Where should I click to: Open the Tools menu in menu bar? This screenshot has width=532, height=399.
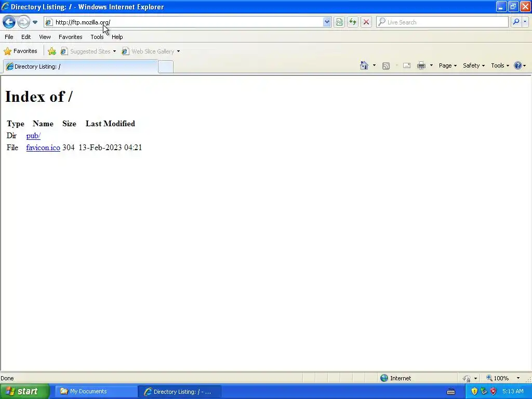pyautogui.click(x=97, y=37)
